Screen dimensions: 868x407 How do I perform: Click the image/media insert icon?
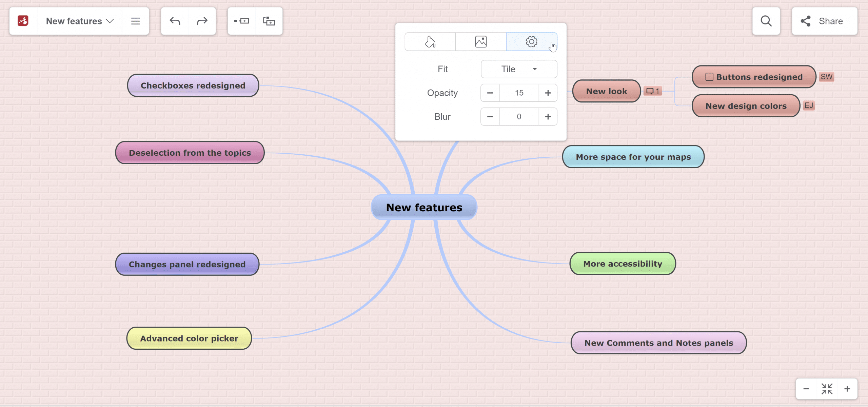[481, 41]
